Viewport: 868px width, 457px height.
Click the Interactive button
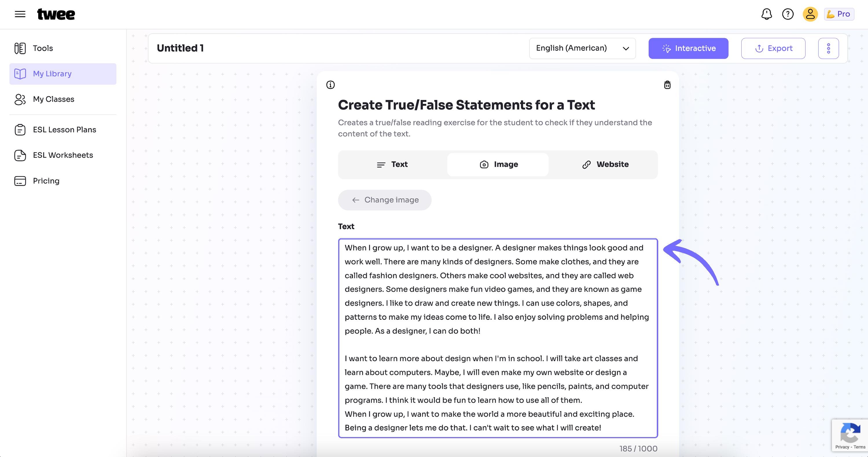pos(688,48)
